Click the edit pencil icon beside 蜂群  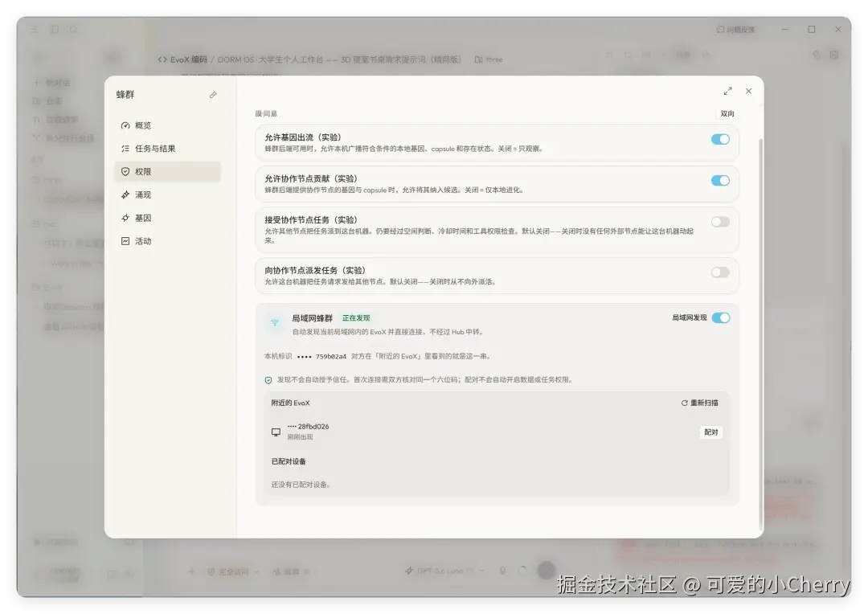tap(213, 95)
